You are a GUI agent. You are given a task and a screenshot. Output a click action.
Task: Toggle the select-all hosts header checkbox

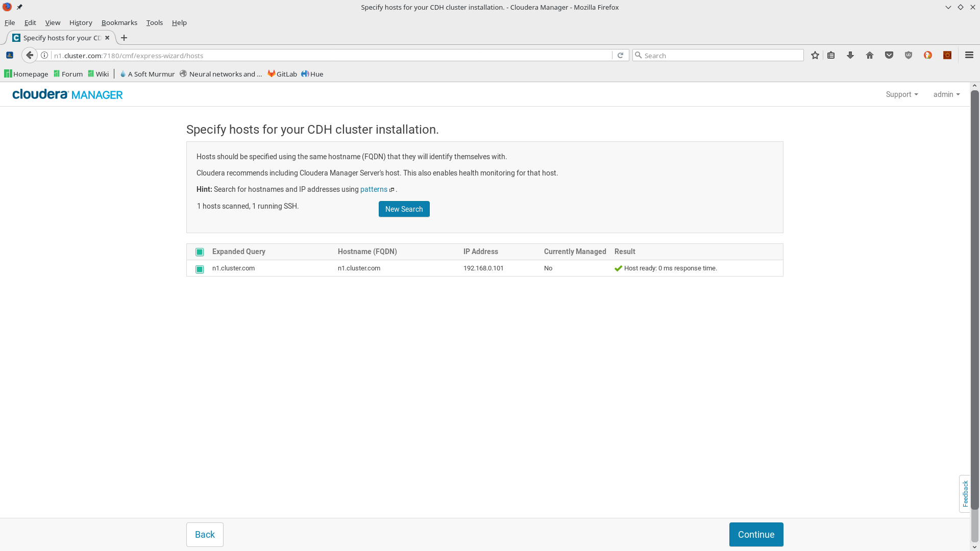[200, 252]
